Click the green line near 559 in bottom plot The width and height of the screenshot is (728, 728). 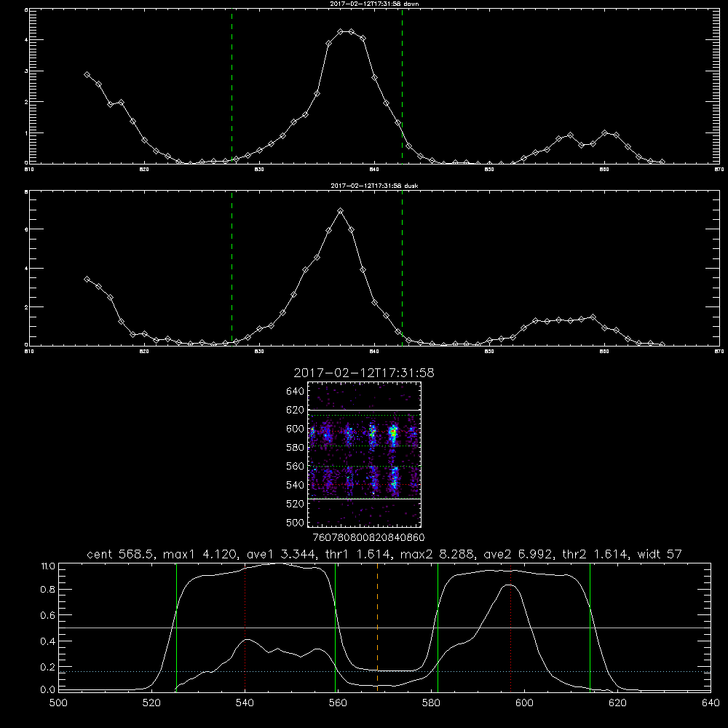(335, 627)
